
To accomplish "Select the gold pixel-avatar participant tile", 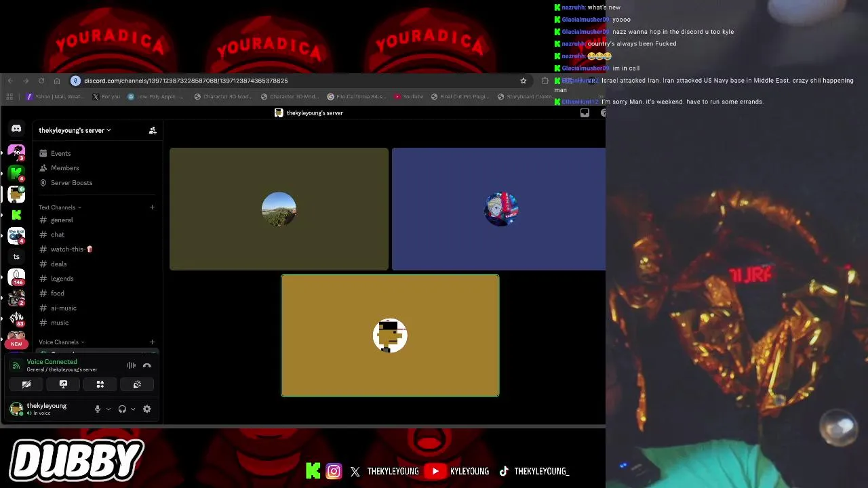I will click(x=390, y=335).
